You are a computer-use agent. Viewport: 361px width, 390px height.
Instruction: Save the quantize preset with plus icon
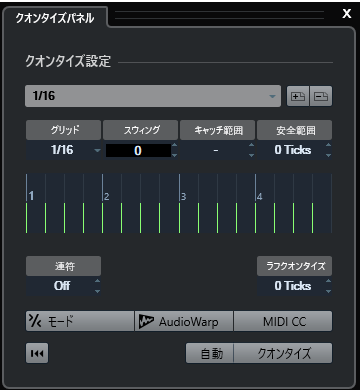point(298,96)
